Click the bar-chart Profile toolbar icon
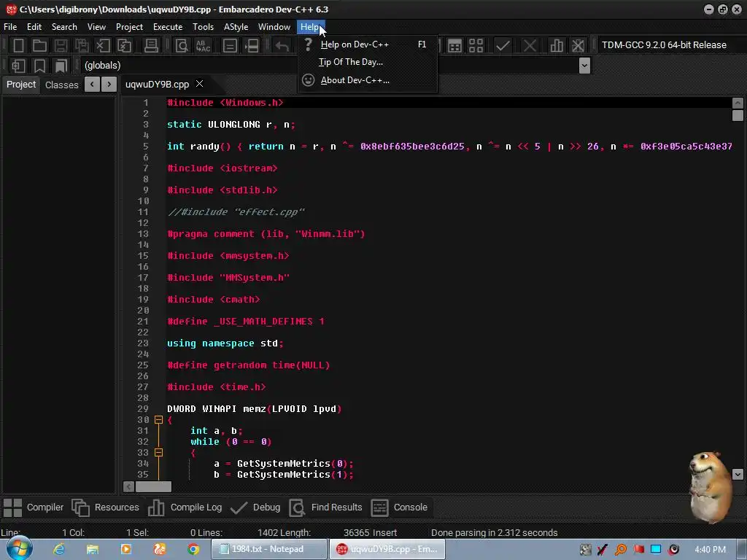This screenshot has height=560, width=747. coord(556,45)
